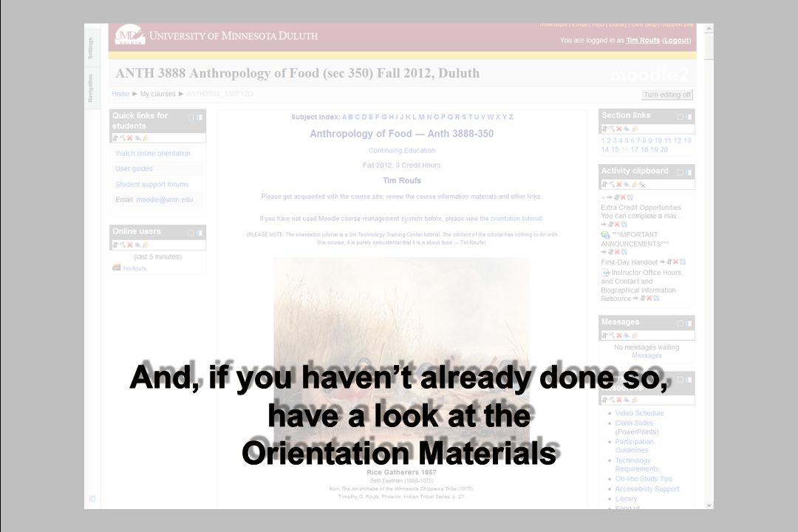
Task: Dock the Section links block
Action: click(689, 117)
